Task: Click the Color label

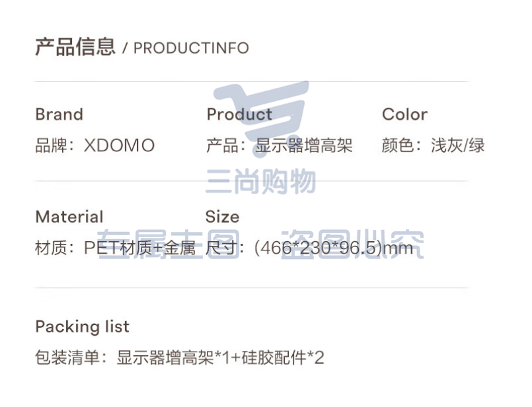Action: pos(404,114)
